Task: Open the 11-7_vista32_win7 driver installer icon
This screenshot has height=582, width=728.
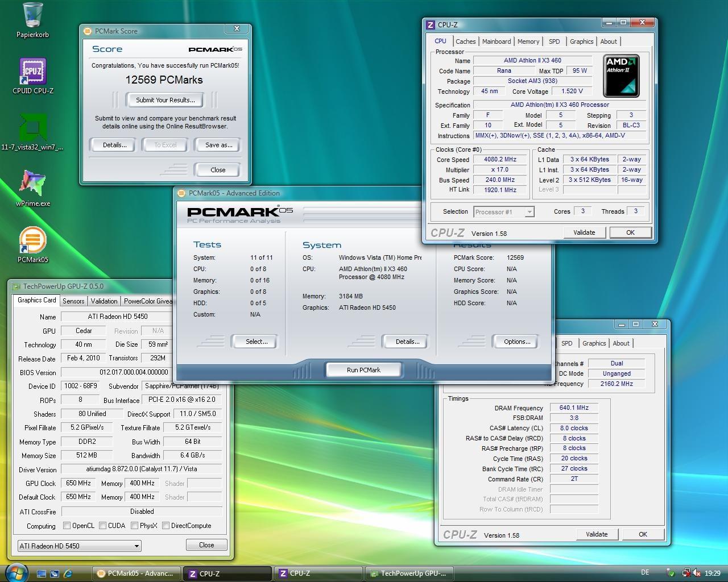Action: tap(32, 132)
